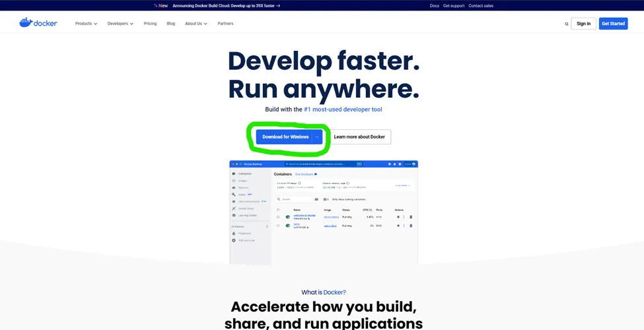The image size is (644, 330).
Task: Click the "Run anywhere." headline
Action: [x=324, y=90]
